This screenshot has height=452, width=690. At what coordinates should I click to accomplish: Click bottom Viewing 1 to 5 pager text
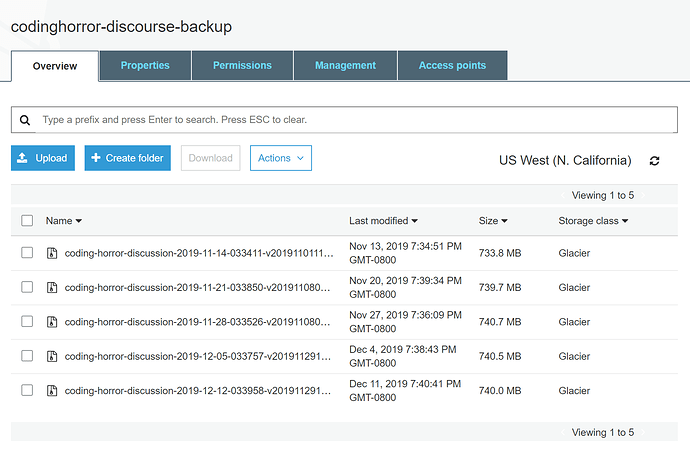click(x=603, y=433)
